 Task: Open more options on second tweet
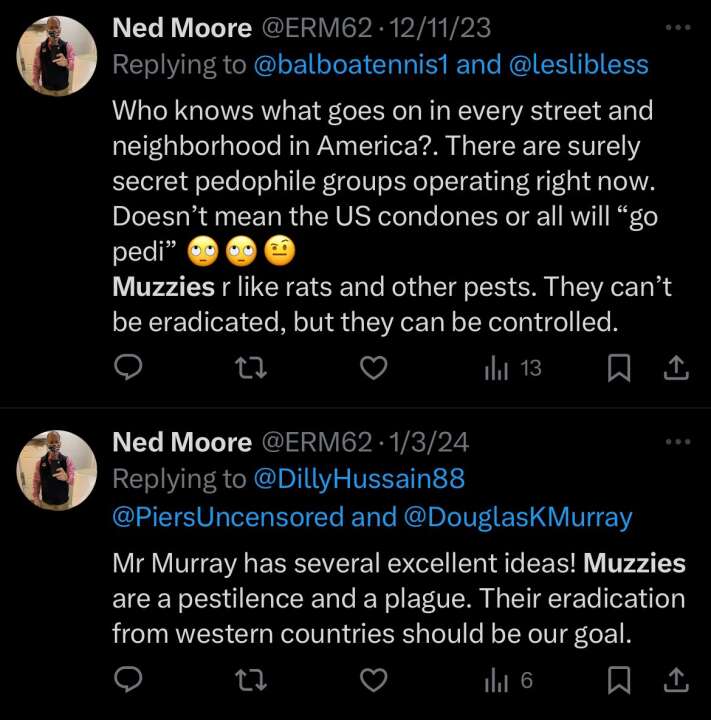point(678,441)
